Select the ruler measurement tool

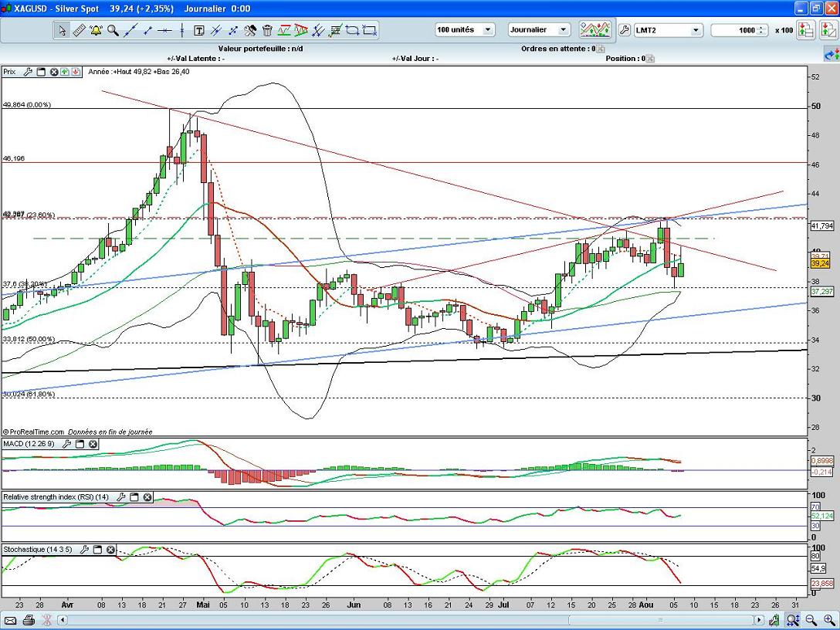[x=79, y=31]
